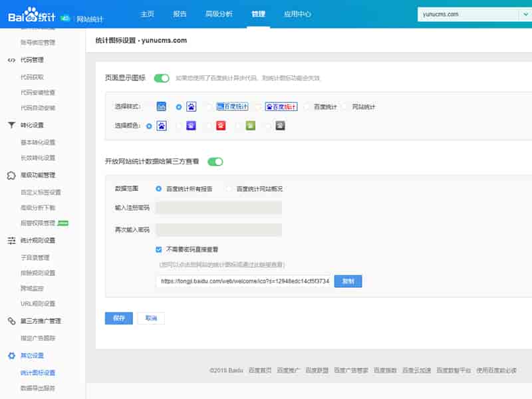The height and width of the screenshot is (399, 532).
Task: Select the 其它设置 gear icon
Action: pyautogui.click(x=11, y=355)
